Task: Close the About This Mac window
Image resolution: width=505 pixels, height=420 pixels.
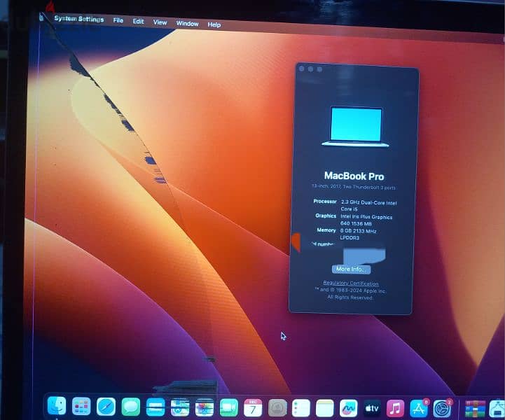Action: [302, 69]
